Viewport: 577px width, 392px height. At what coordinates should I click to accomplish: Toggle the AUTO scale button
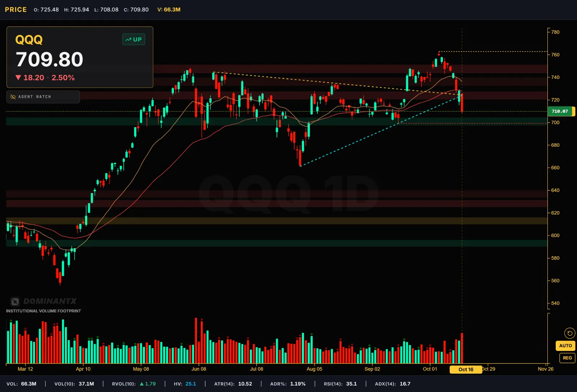[x=565, y=346]
